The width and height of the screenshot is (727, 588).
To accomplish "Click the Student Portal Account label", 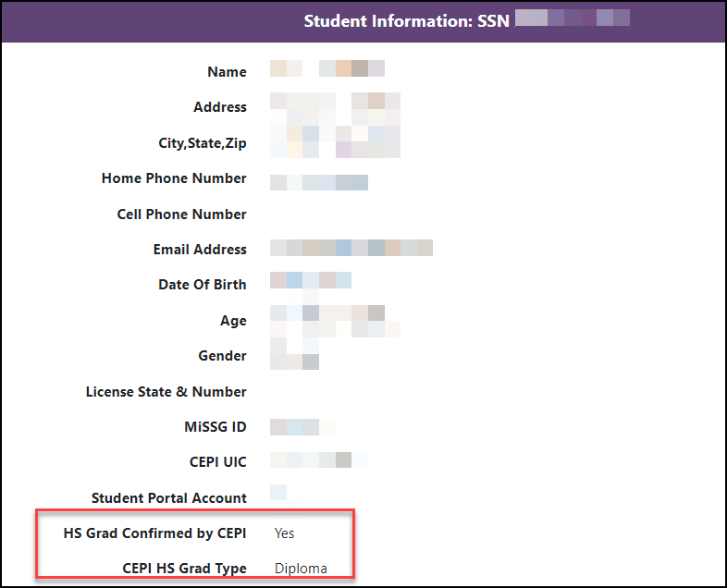I will [x=168, y=498].
